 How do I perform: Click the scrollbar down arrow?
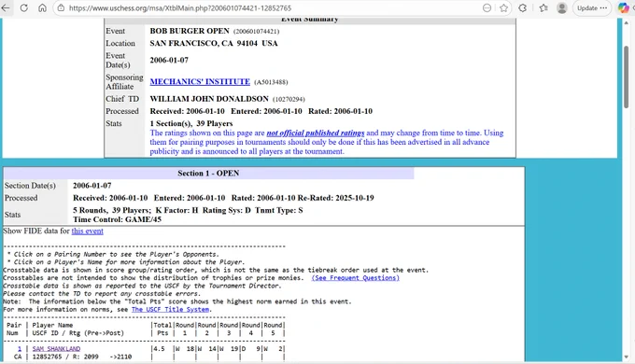626,357
